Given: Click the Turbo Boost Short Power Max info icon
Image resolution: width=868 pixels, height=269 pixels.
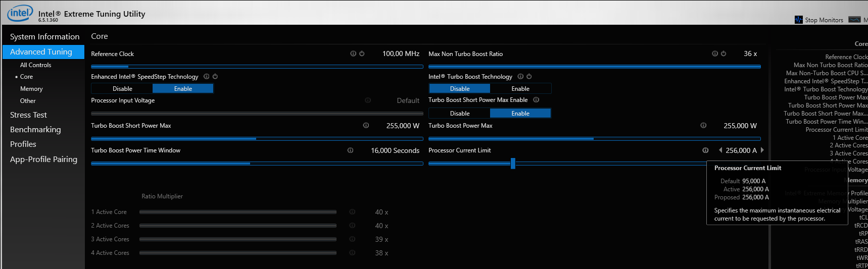Looking at the screenshot, I should [x=366, y=125].
